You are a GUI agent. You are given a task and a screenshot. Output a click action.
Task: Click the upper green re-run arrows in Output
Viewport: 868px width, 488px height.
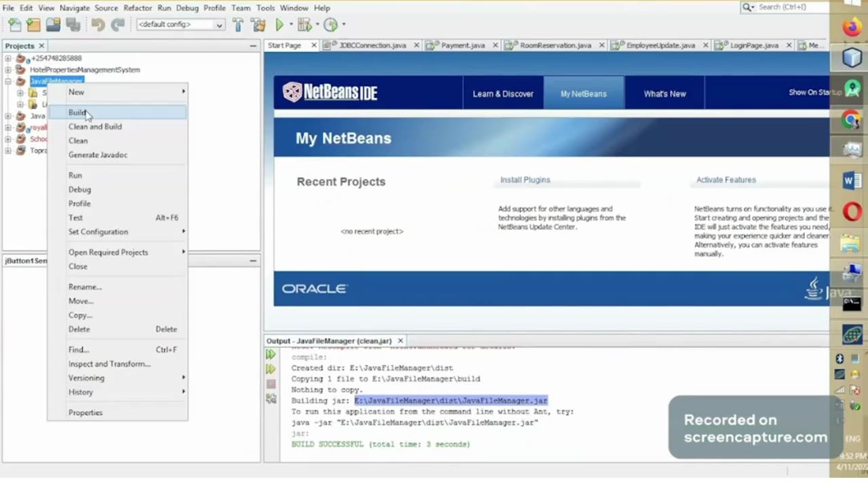click(271, 354)
